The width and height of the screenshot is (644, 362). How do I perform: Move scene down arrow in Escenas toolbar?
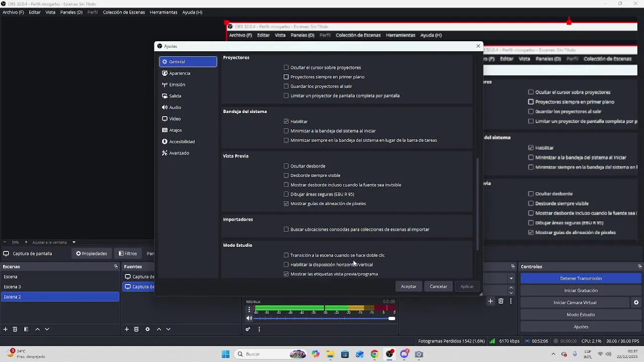47,329
